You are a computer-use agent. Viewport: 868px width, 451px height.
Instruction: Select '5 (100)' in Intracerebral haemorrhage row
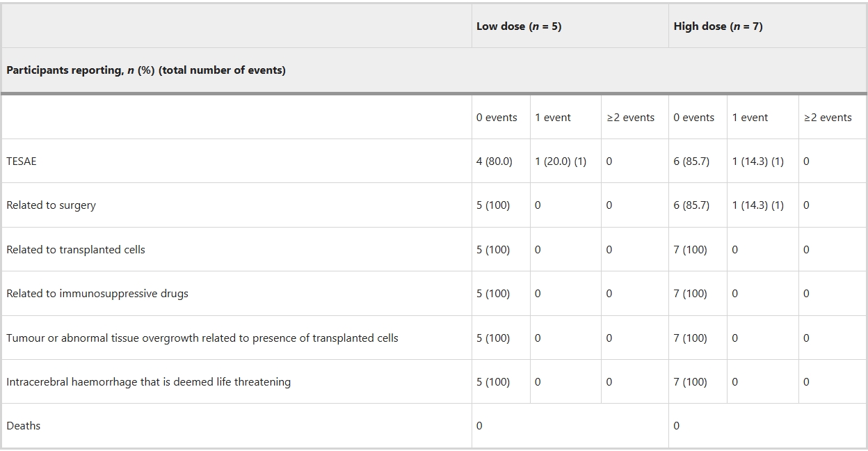click(493, 382)
